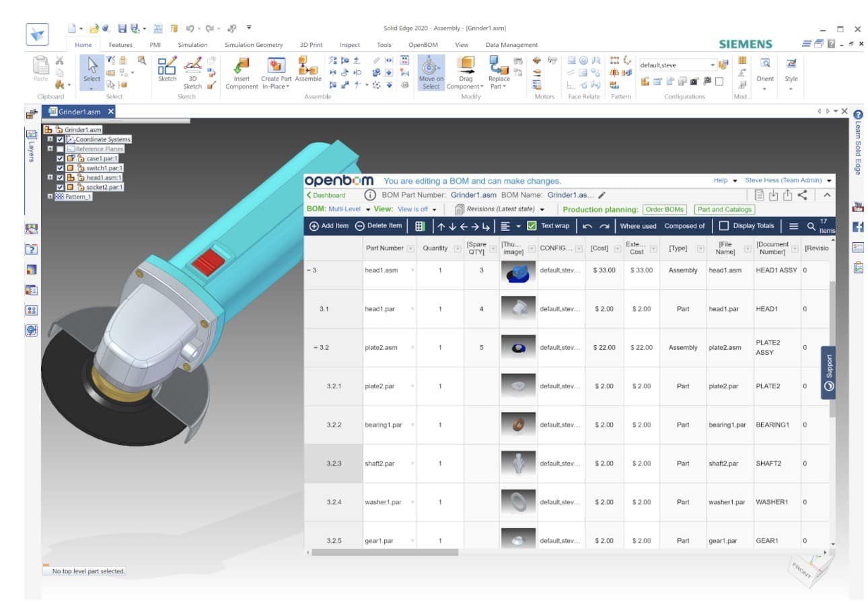Viewport: 868px width, 607px height.
Task: Click the OpenBOM info icon beside BOM Part Number
Action: pyautogui.click(x=369, y=195)
